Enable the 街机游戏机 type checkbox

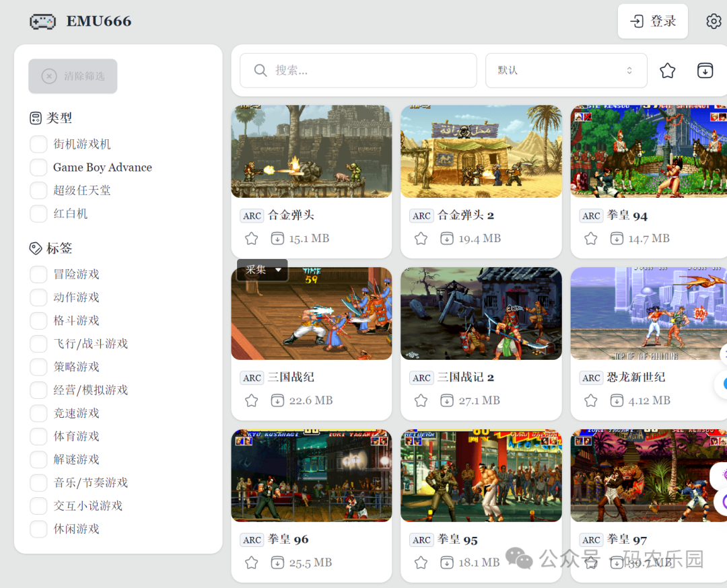pos(38,145)
